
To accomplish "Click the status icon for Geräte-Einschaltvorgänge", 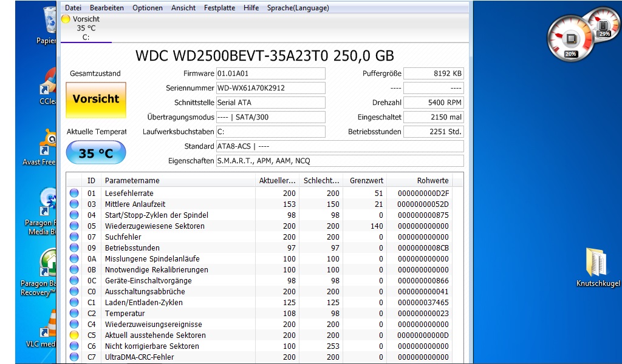I will (x=74, y=280).
